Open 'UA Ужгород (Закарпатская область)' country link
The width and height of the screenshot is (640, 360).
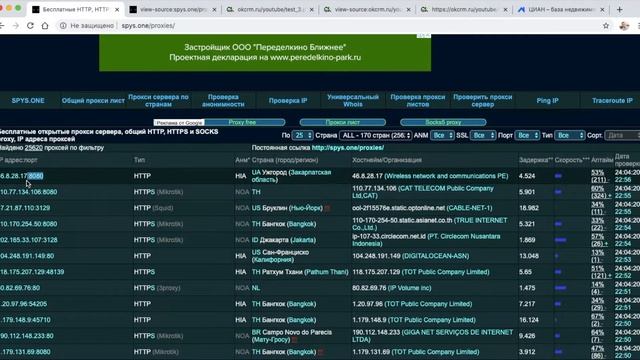[x=291, y=176]
